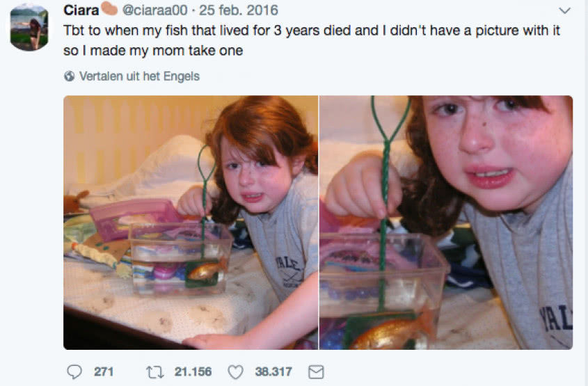Click the 38.317 likes count
Image resolution: width=588 pixels, height=386 pixels.
tap(273, 372)
